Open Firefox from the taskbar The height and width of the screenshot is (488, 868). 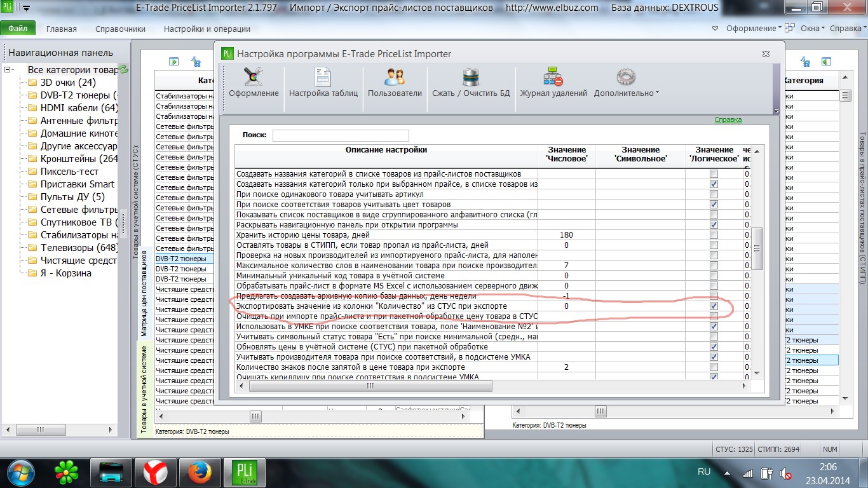199,473
